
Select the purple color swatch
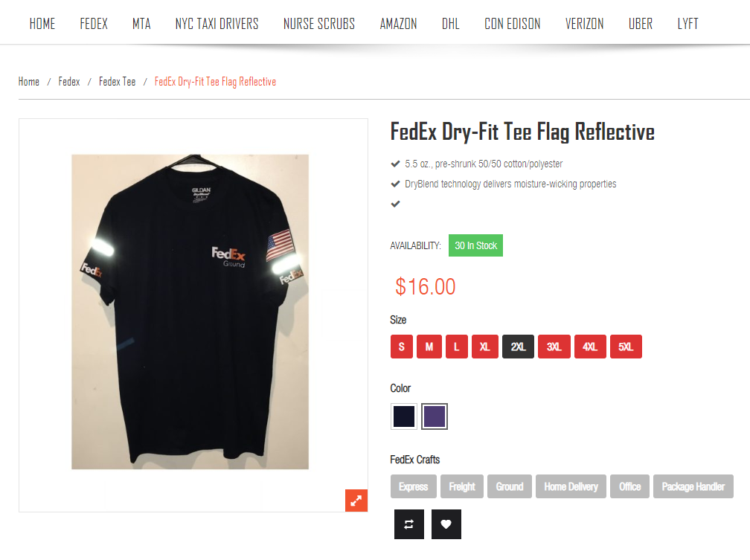(x=435, y=416)
